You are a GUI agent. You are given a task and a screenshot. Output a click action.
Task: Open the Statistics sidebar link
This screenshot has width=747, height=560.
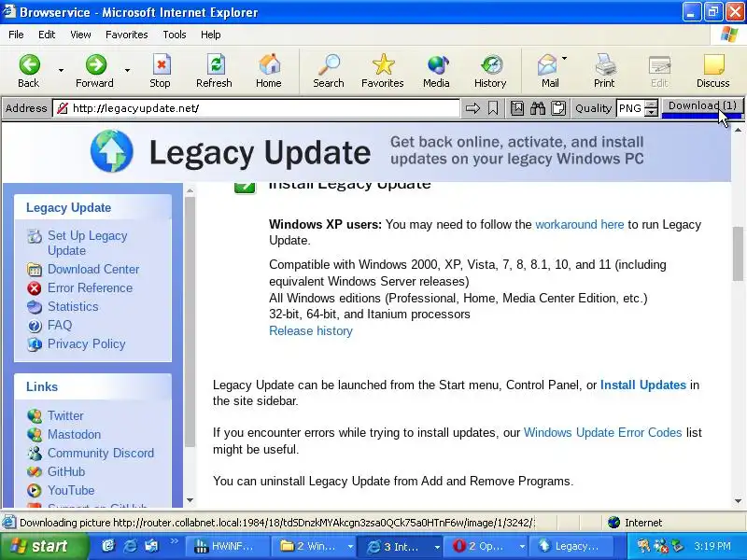tap(73, 307)
